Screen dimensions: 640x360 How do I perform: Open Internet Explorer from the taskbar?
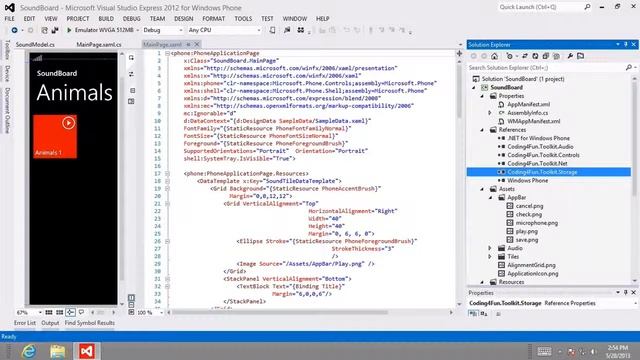click(x=29, y=351)
